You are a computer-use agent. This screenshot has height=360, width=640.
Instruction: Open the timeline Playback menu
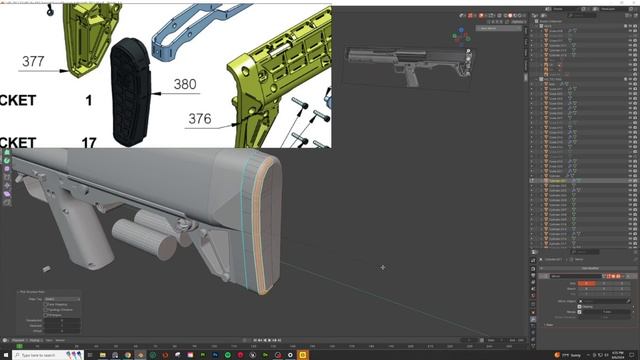click(x=19, y=340)
